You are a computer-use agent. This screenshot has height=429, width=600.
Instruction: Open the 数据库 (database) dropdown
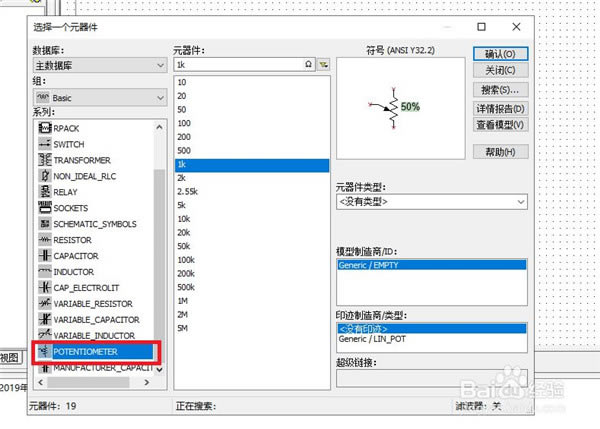[100, 65]
